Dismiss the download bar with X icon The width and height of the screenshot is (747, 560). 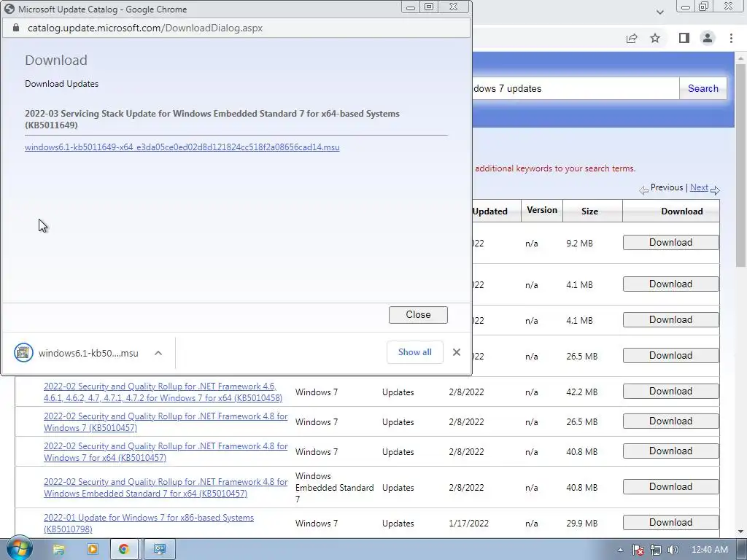[457, 352]
